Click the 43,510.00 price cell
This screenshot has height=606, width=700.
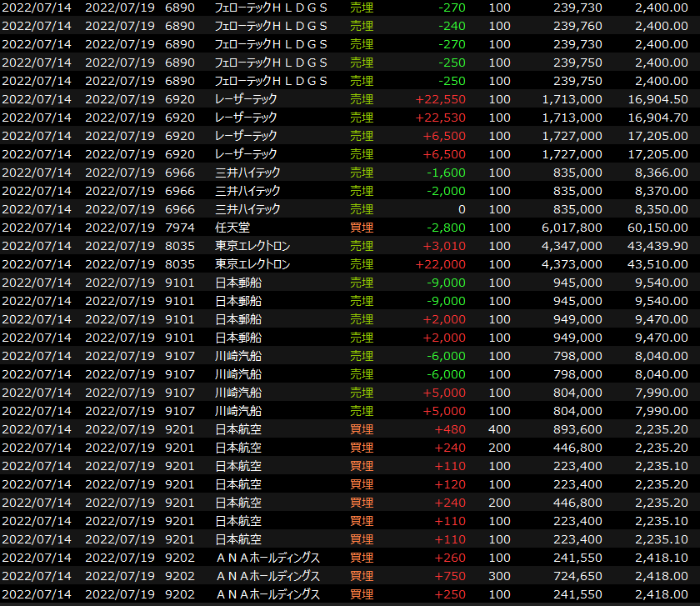pyautogui.click(x=660, y=264)
